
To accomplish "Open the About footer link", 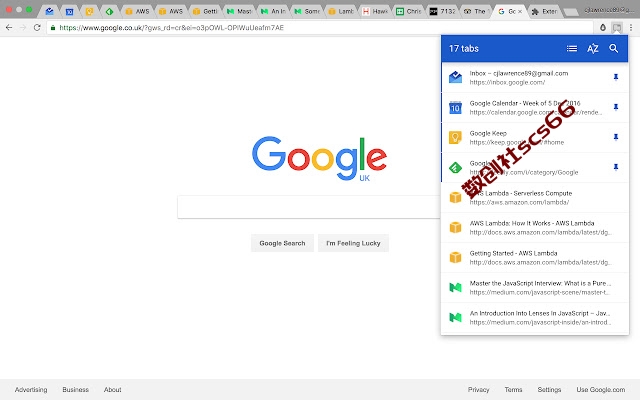I will coord(112,390).
